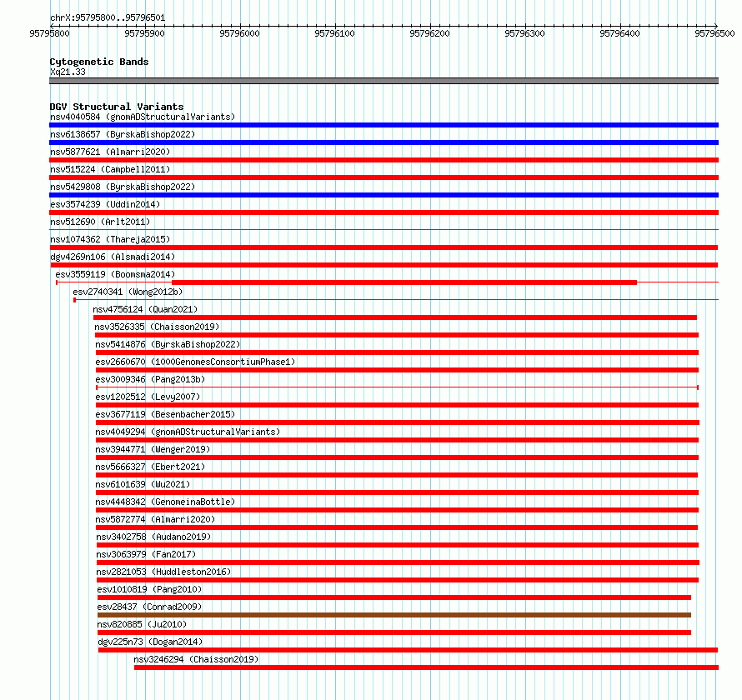Open variant nsv3402758 (Audano2019)
This screenshot has width=742, height=700.
pyautogui.click(x=153, y=537)
